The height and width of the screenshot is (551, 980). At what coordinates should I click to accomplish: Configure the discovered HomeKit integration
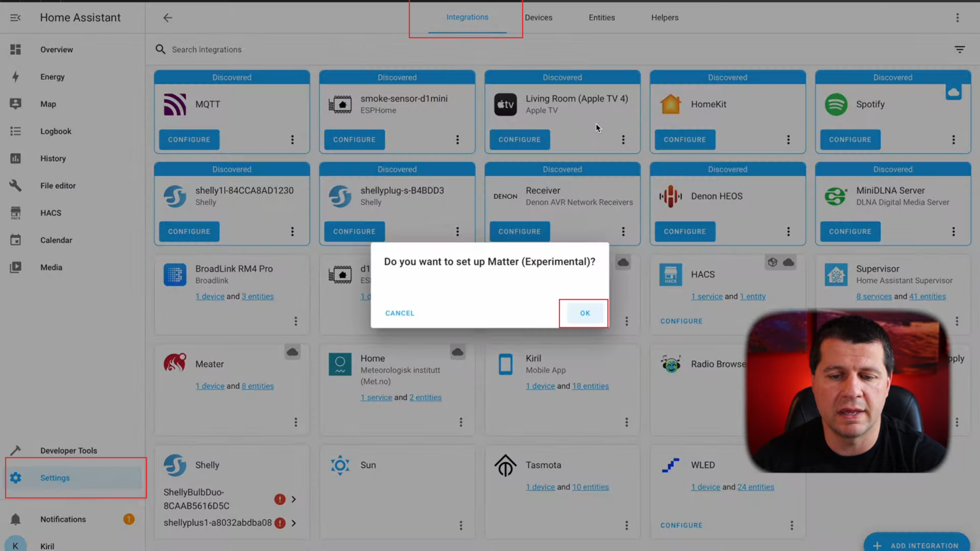pos(684,140)
